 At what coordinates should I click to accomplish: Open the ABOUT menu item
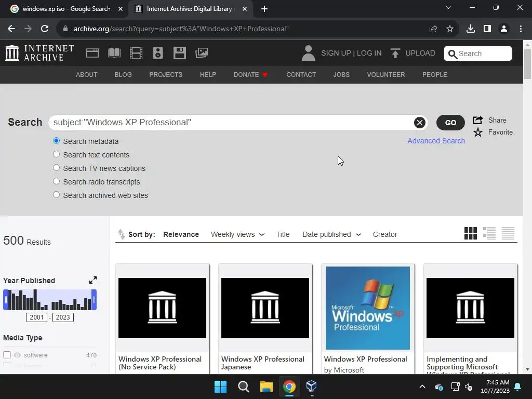click(87, 75)
